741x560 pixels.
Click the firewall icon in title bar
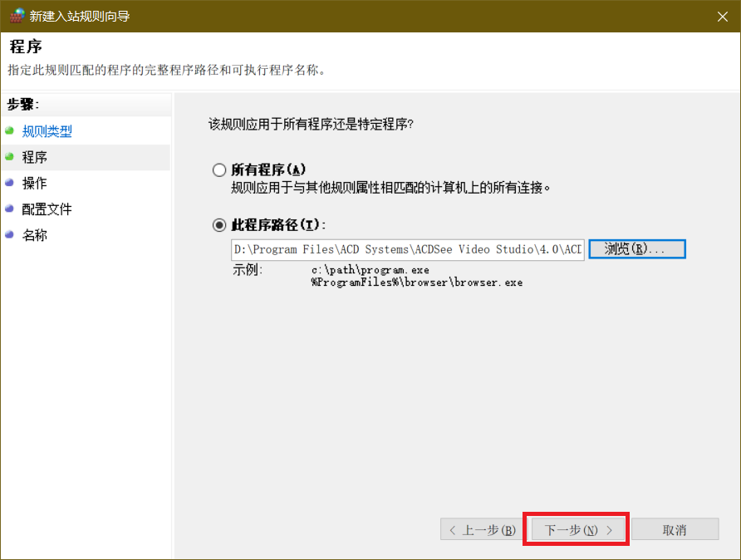[x=17, y=16]
